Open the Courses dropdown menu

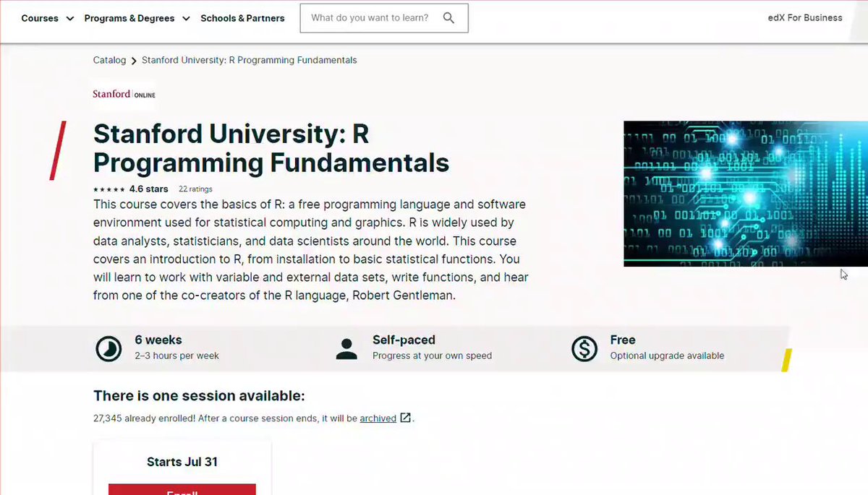tap(47, 18)
